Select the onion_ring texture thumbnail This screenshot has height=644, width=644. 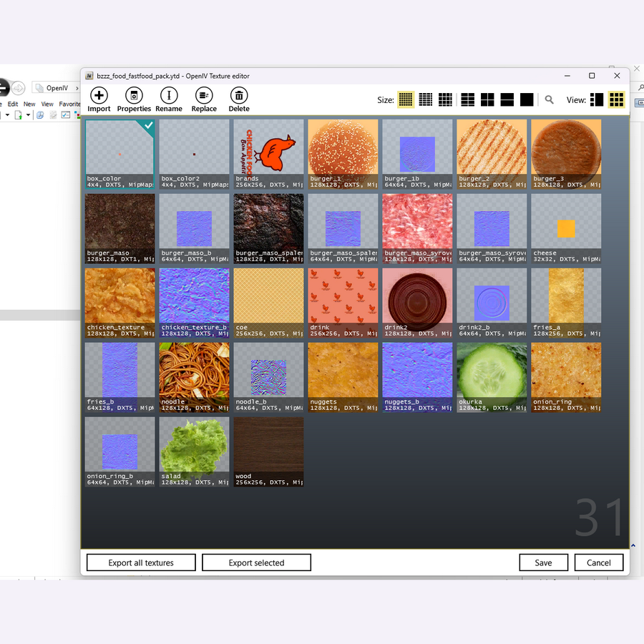(x=566, y=377)
